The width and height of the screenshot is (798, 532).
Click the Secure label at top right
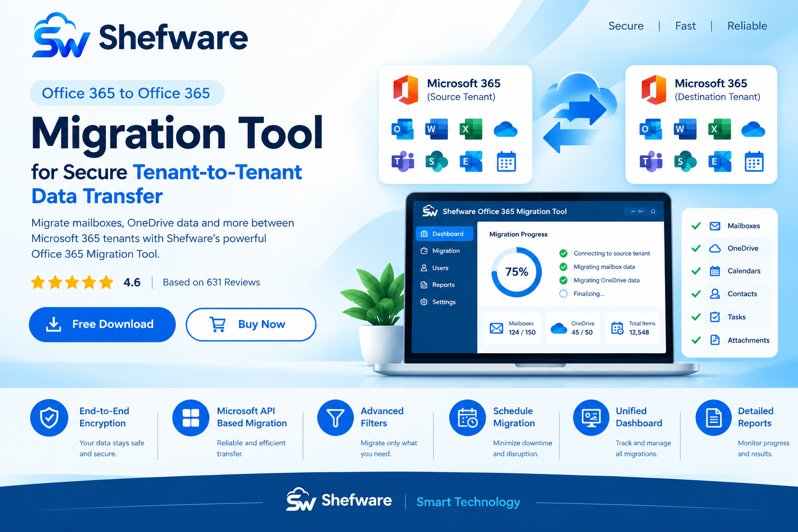[x=626, y=26]
